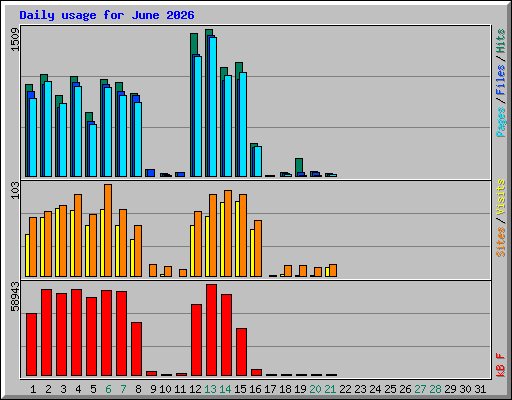Click day label 4 on the axis
The width and height of the screenshot is (512, 400).
pos(78,389)
